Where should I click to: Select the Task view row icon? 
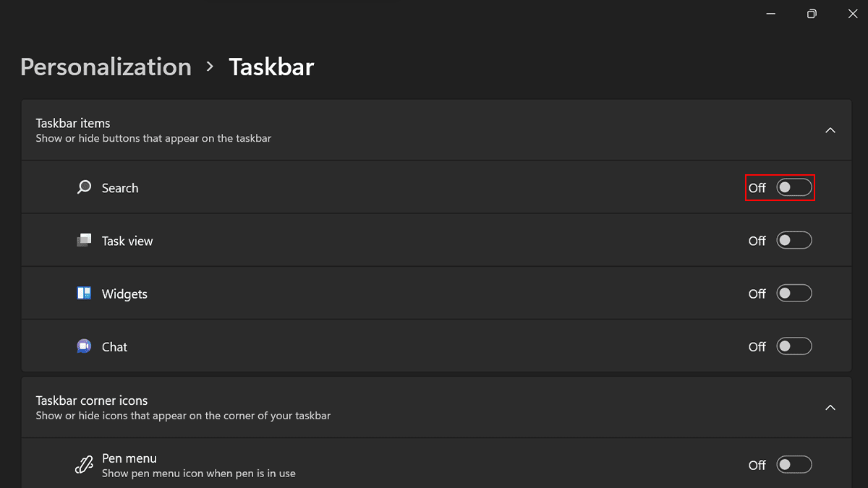[x=83, y=240]
